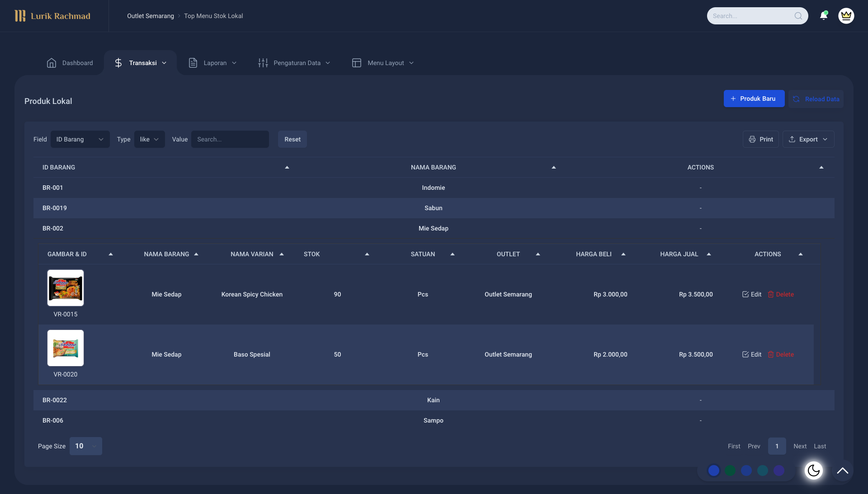Screen dimensions: 868x494
Task: Select the green theme color swatch
Action: pos(730,470)
